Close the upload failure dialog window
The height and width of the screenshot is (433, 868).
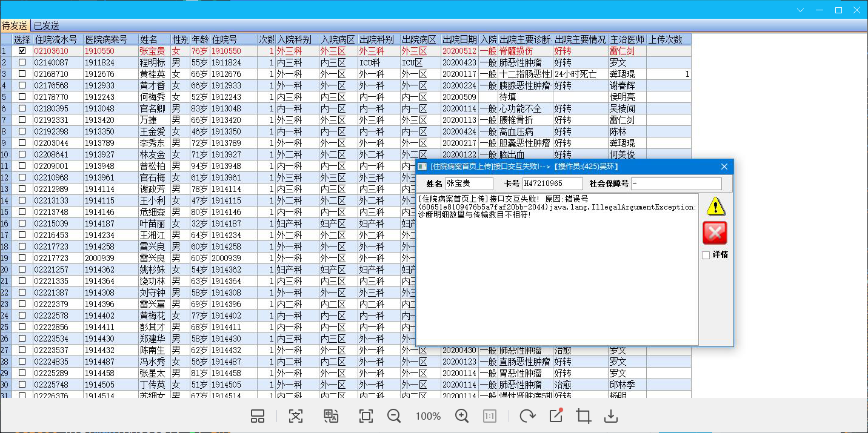coord(724,167)
